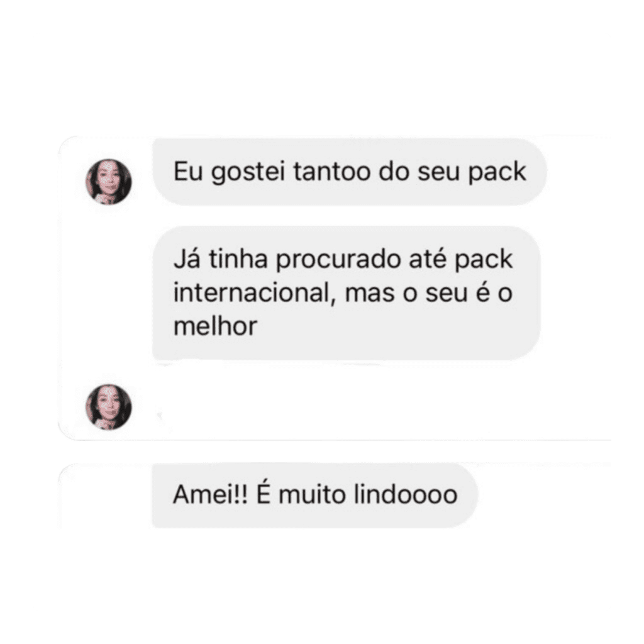
Task: Click the word 'Já' starting second message
Action: (x=187, y=260)
